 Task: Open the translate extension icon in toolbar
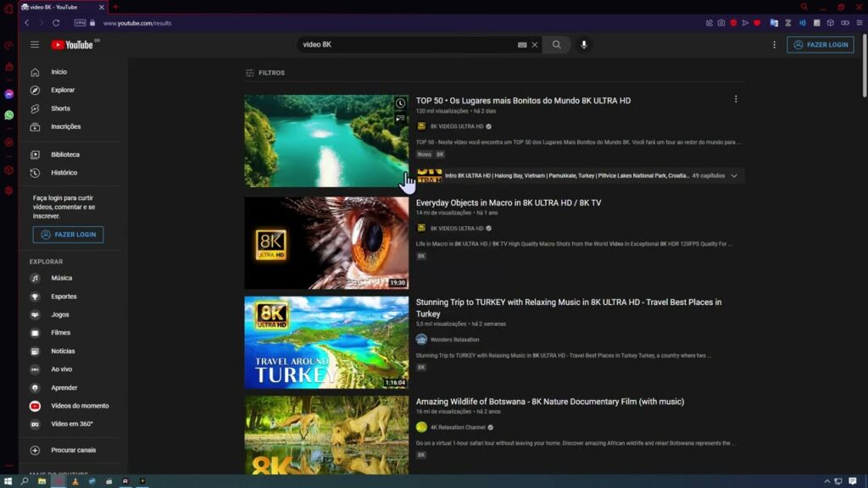tap(774, 23)
